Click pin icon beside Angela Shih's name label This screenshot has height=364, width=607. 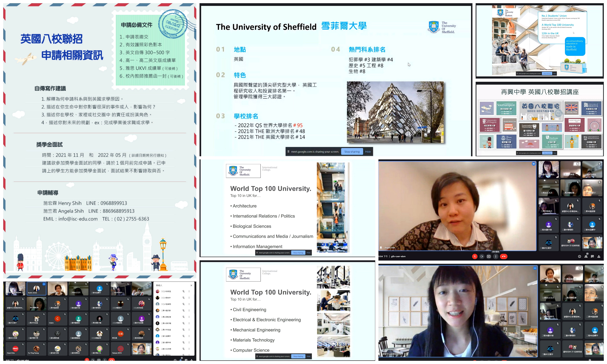(381, 248)
